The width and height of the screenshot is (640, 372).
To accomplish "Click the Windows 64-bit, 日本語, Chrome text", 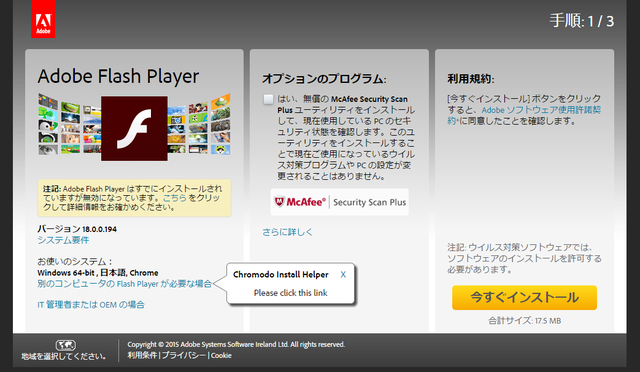I will pos(98,273).
